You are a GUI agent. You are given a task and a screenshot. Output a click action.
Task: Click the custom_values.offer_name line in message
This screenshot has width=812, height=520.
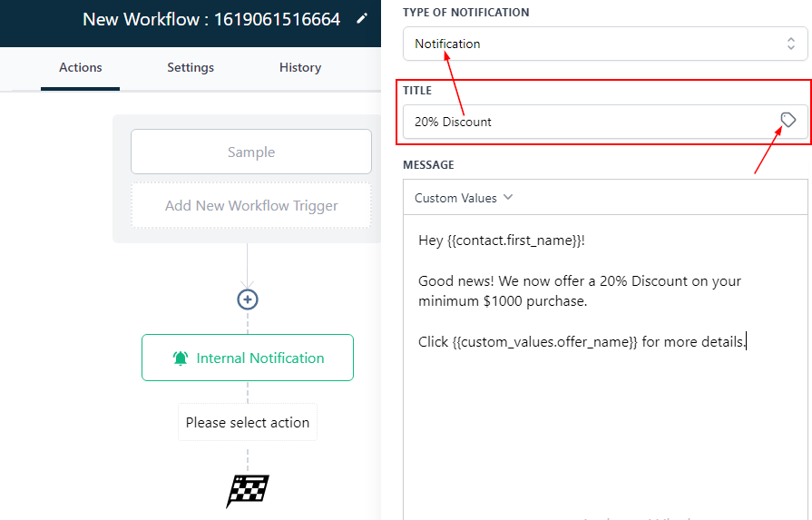point(582,342)
